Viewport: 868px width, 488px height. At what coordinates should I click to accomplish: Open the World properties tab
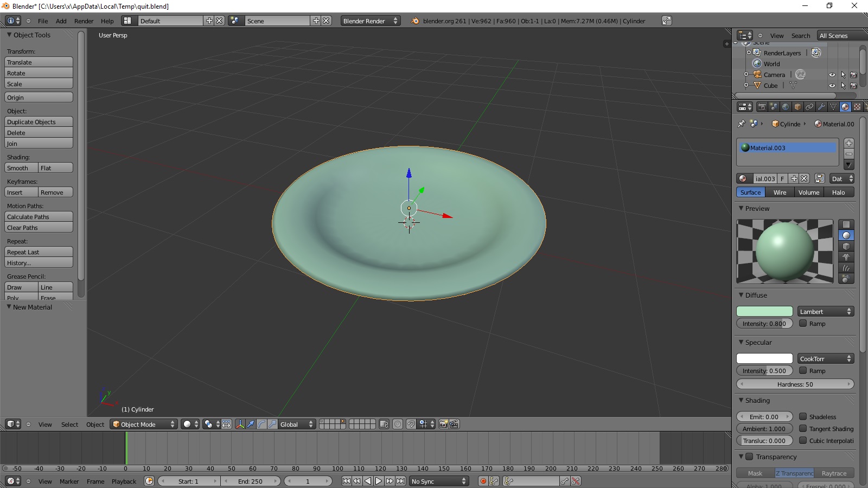tap(786, 107)
